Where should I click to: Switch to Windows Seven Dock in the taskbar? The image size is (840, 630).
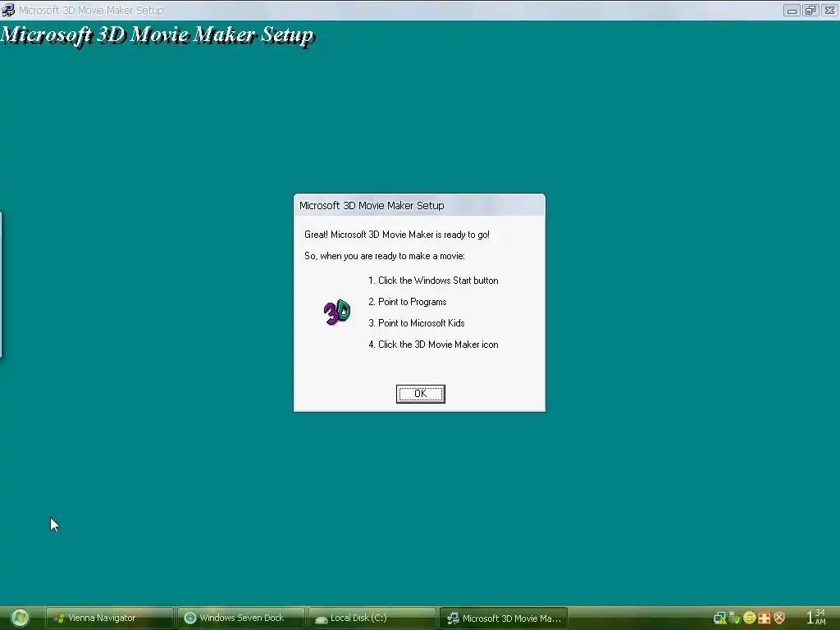point(240,619)
